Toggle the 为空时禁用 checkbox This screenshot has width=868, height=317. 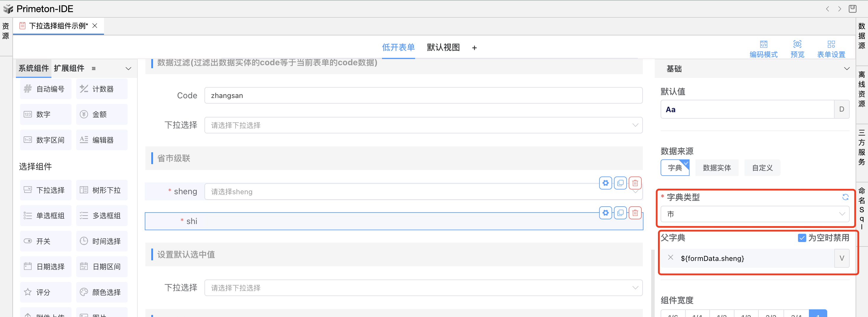pos(802,238)
